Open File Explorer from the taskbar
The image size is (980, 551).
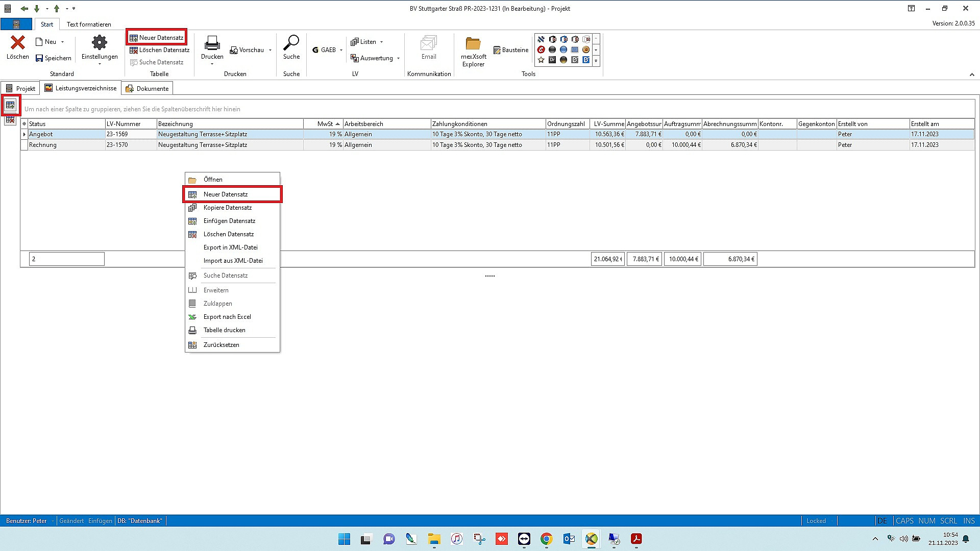click(x=434, y=539)
